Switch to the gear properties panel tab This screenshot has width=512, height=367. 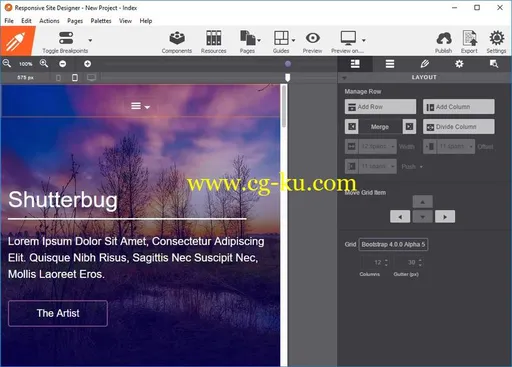tap(459, 64)
